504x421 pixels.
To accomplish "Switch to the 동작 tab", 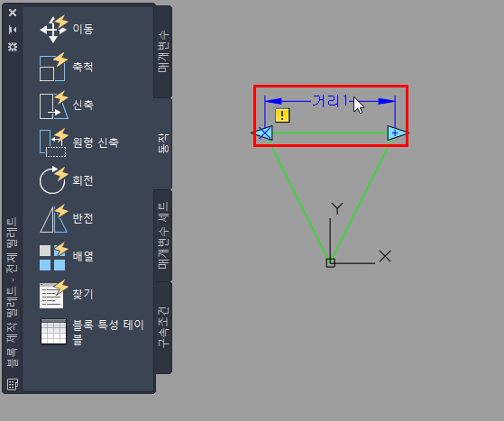I will [x=163, y=143].
